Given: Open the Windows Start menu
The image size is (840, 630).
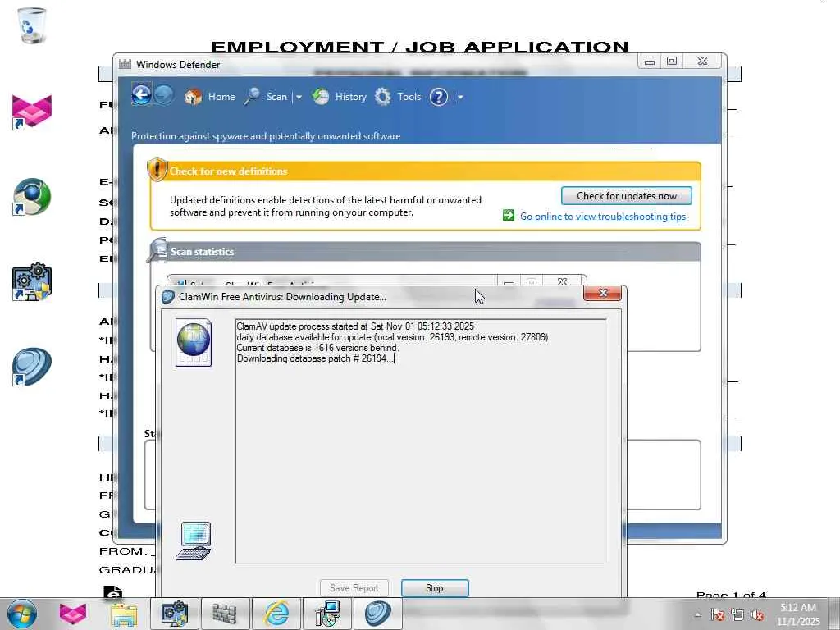Looking at the screenshot, I should click(22, 614).
